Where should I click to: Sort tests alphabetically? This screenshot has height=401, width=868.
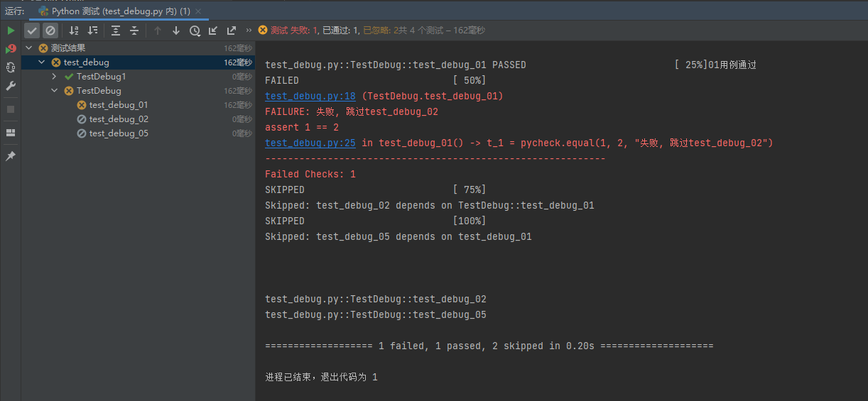tap(74, 31)
